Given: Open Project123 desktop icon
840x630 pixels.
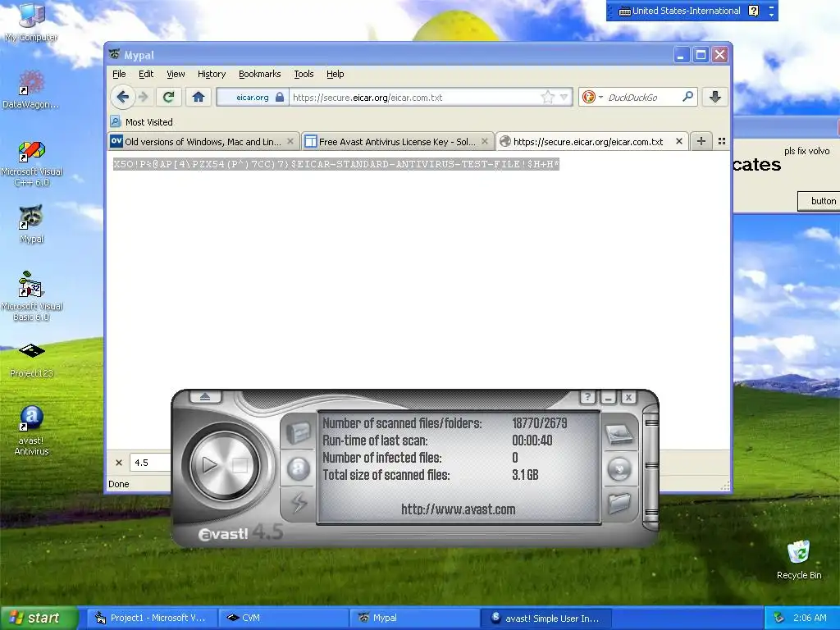Looking at the screenshot, I should (x=32, y=361).
